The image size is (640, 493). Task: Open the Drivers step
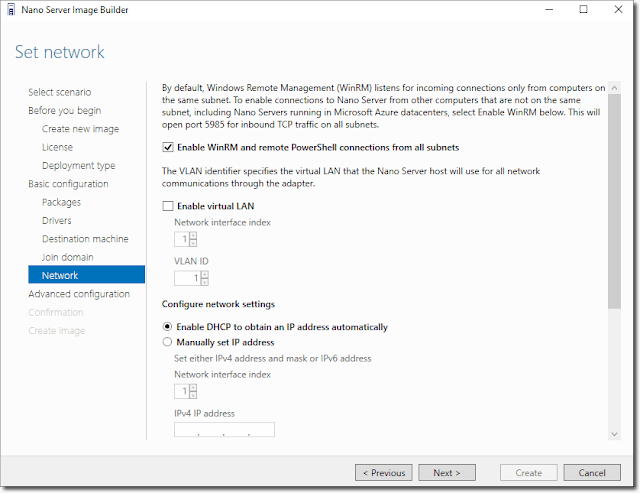(x=57, y=221)
